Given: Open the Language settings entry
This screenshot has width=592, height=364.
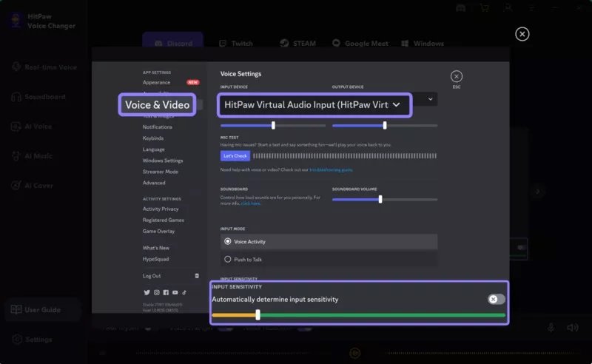Looking at the screenshot, I should tap(153, 149).
